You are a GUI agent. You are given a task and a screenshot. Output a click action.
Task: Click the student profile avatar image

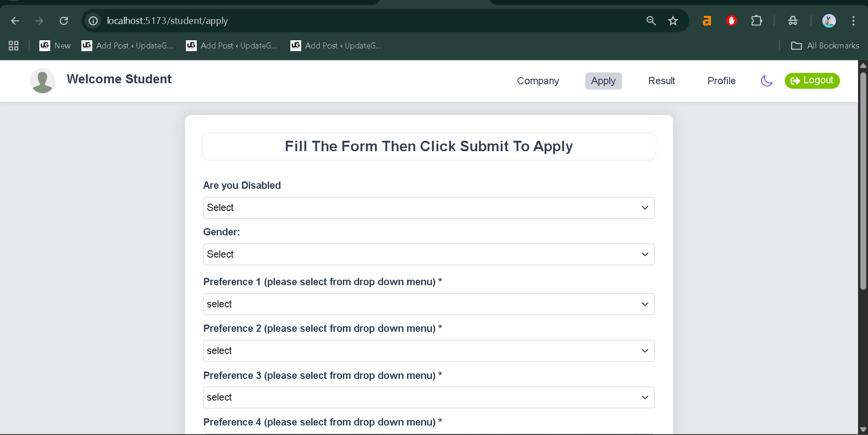(43, 81)
